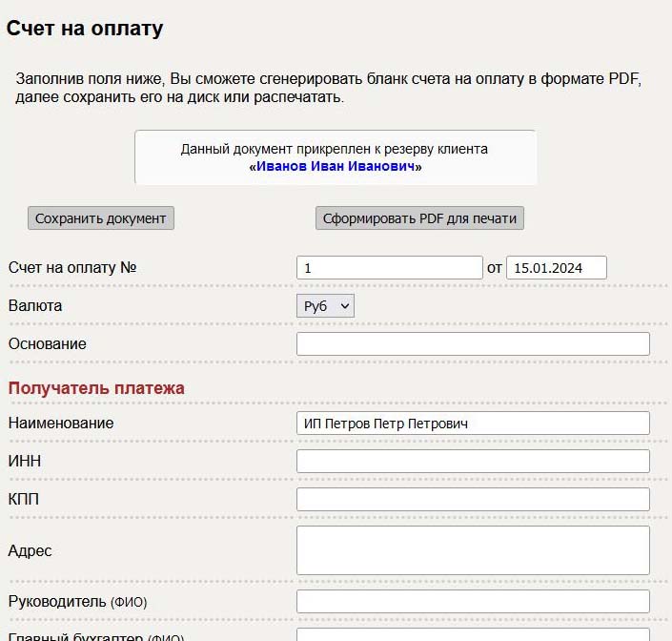Click the Главный бухгалтер (ФИО) field
This screenshot has height=641, width=672.
[x=473, y=635]
